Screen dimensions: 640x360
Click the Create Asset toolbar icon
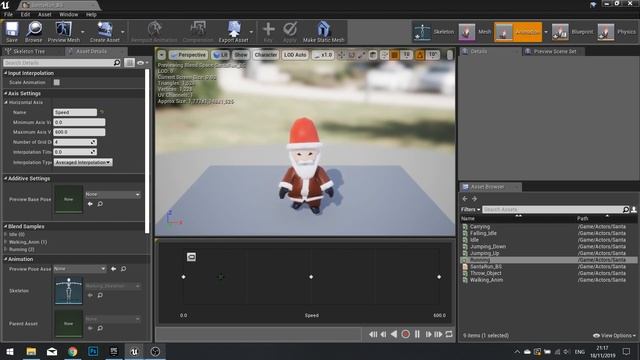point(104,32)
